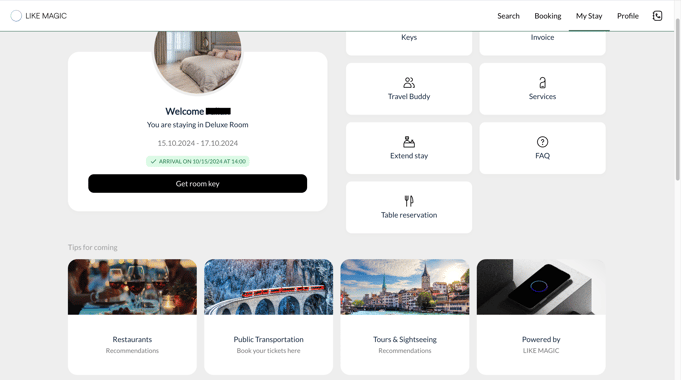681x380 pixels.
Task: Click the arrival confirmed checkmark badge
Action: pos(198,161)
